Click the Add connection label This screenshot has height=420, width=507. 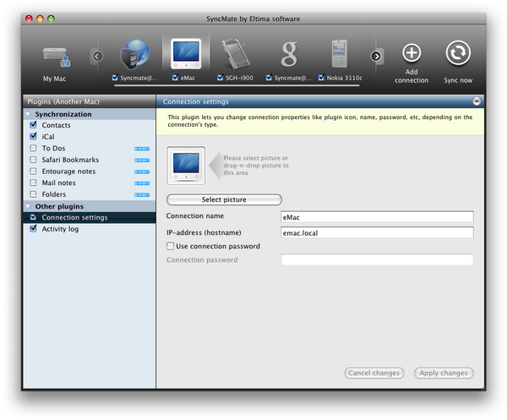412,76
